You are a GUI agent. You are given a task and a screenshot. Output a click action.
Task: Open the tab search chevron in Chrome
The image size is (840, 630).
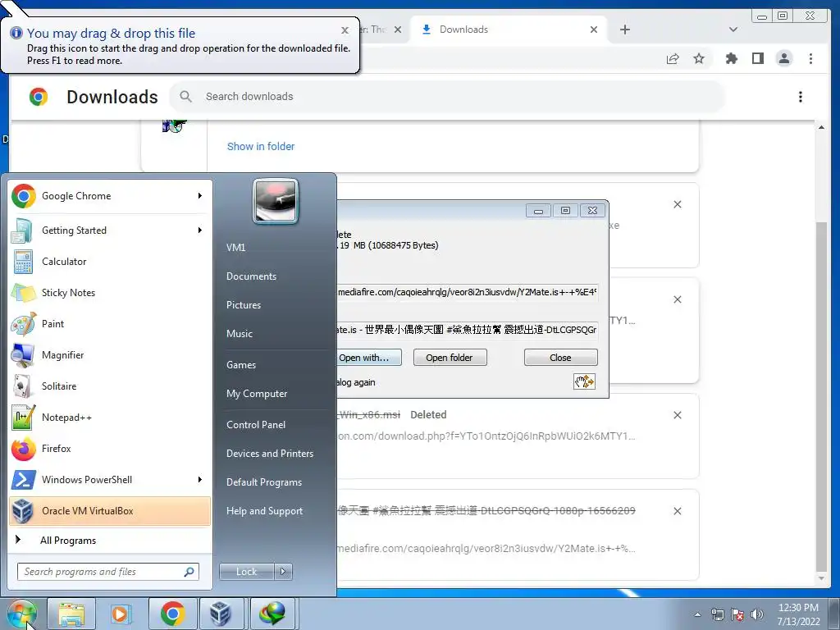[x=733, y=30]
